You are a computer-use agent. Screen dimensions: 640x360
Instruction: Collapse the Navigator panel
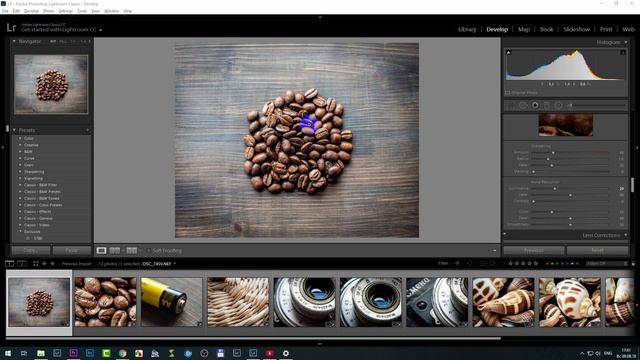[14, 42]
